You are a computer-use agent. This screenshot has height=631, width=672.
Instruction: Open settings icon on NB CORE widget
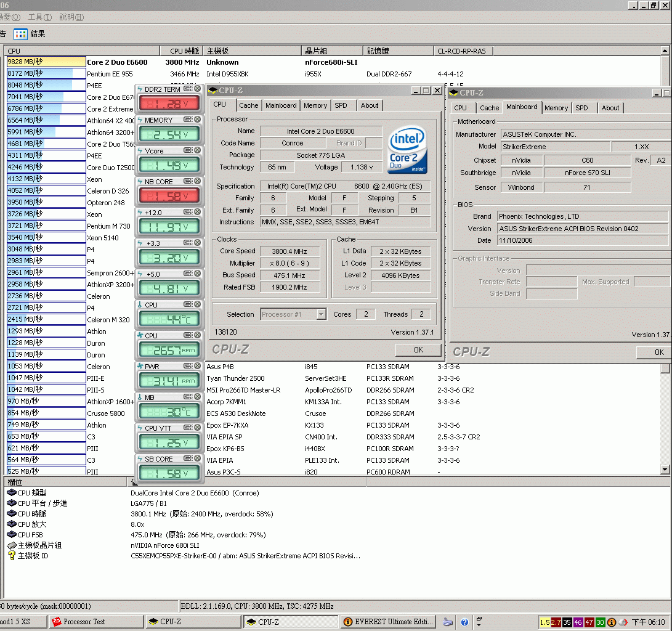coord(188,181)
